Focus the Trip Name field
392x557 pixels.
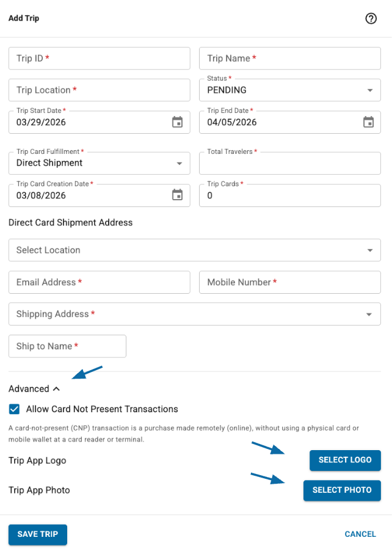290,58
